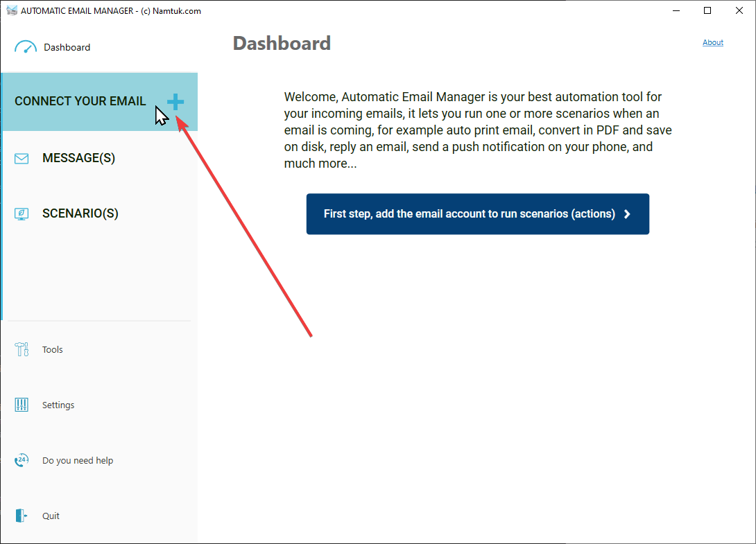Click the 24-hour help phone icon

(22, 460)
